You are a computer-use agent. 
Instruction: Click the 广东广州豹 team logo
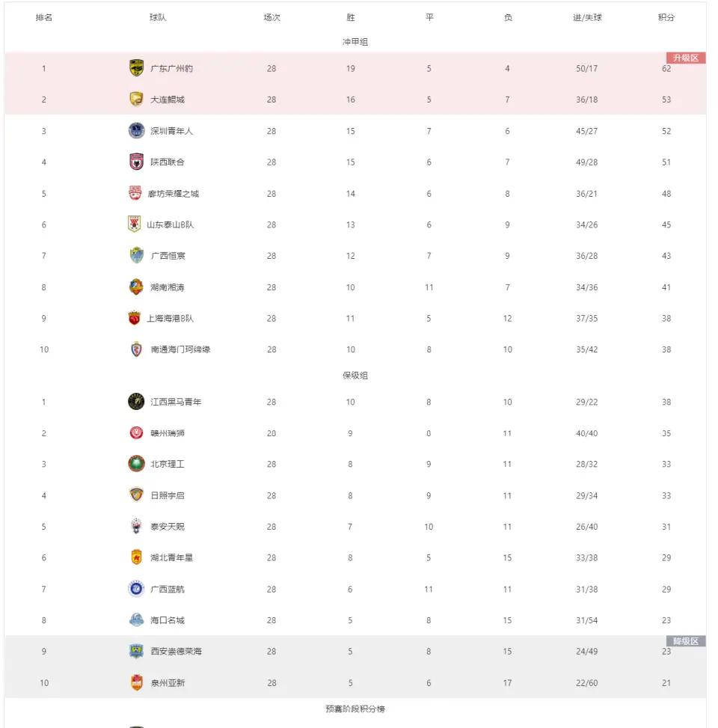point(136,68)
